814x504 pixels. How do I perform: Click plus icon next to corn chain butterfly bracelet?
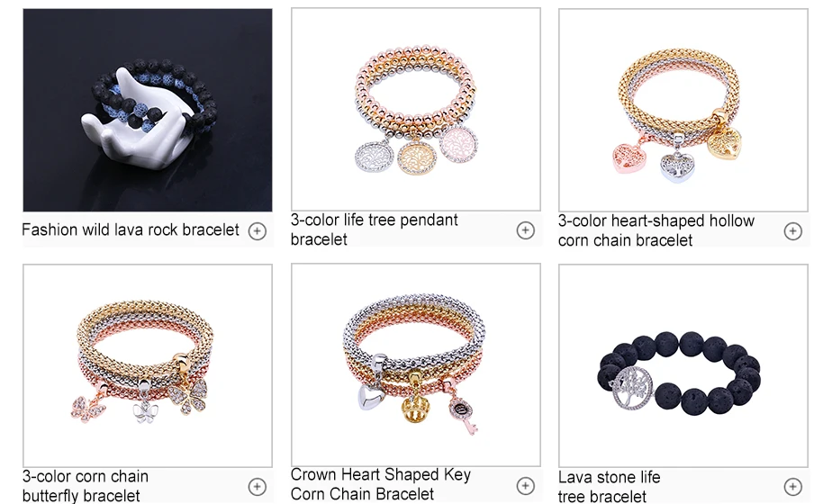click(257, 486)
